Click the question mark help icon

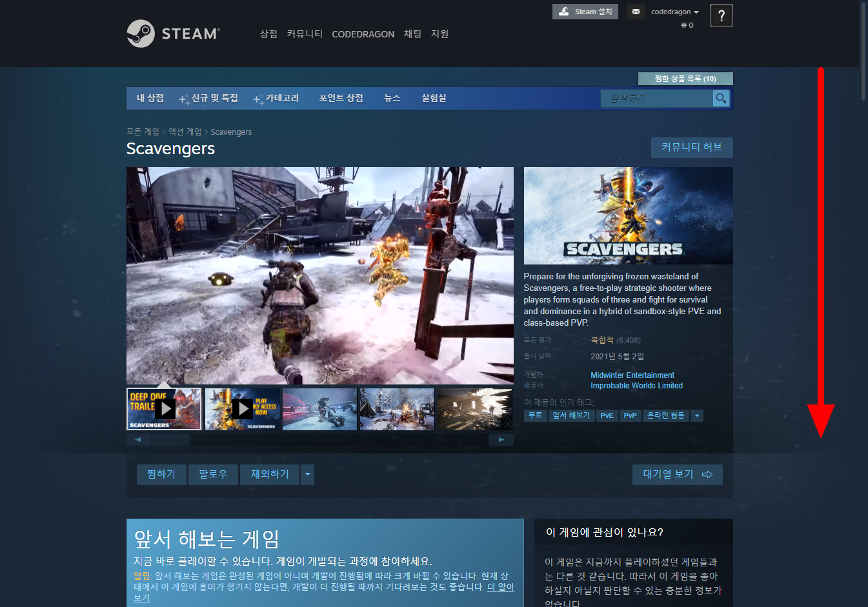click(722, 15)
